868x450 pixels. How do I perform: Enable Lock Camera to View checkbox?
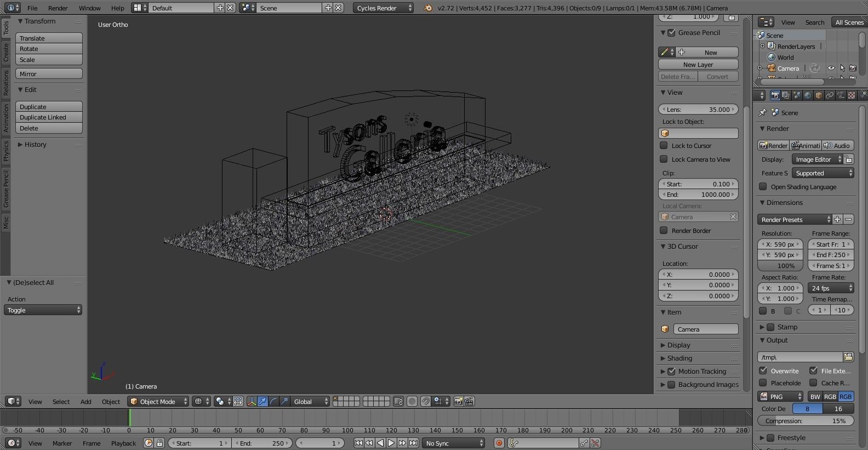click(x=664, y=159)
